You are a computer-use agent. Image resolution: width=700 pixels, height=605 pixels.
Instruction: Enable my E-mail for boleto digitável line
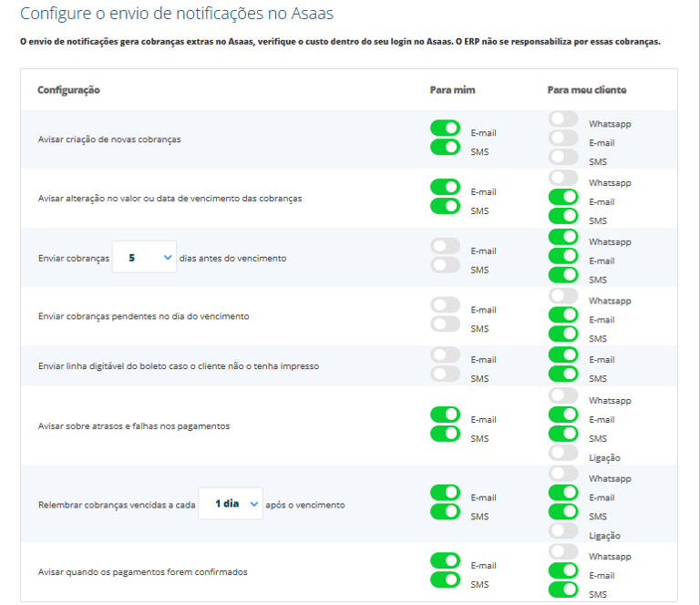click(445, 354)
